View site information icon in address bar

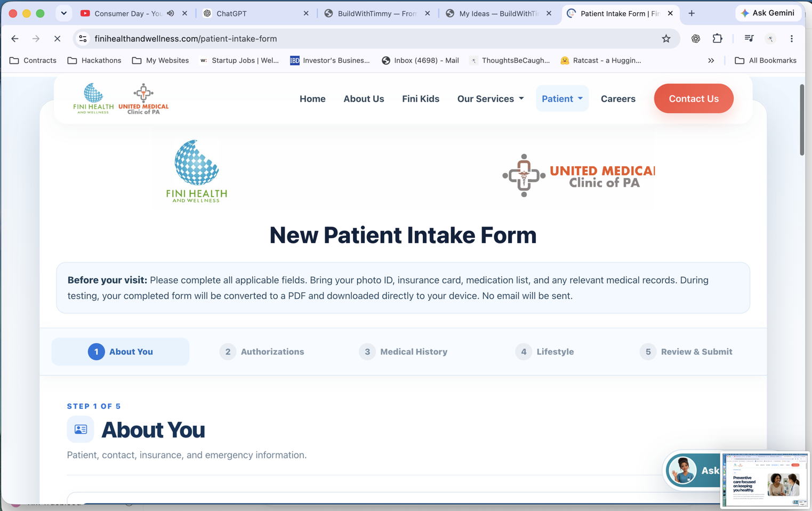pyautogui.click(x=83, y=38)
